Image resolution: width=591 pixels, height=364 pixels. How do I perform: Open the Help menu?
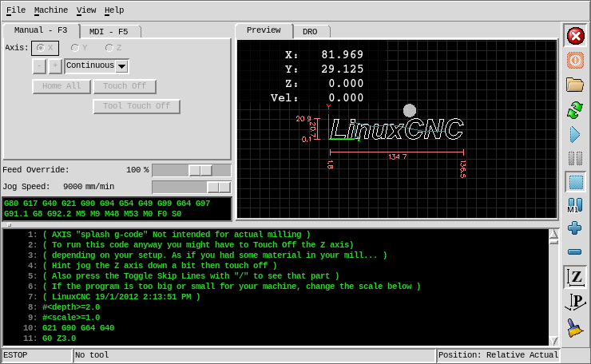pyautogui.click(x=114, y=10)
